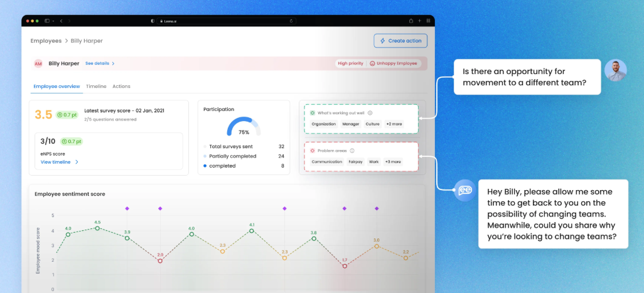Click the completed legend blue dot

[x=205, y=166]
